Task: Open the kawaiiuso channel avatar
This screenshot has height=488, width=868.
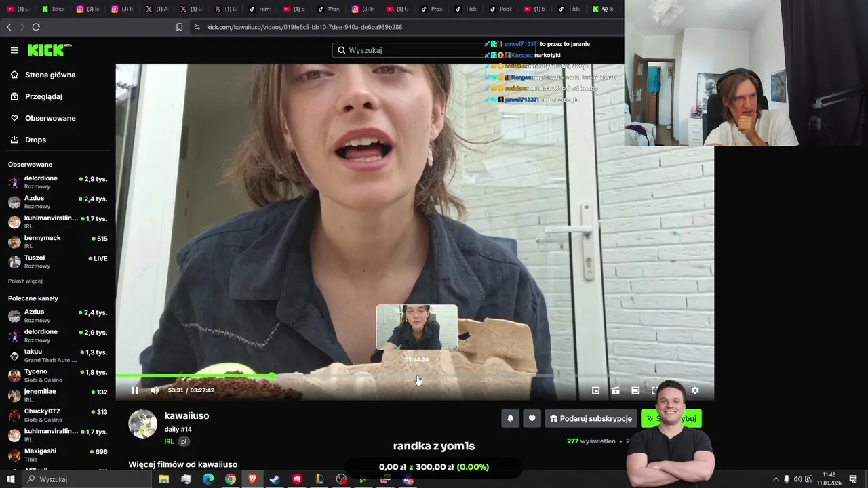Action: 142,424
